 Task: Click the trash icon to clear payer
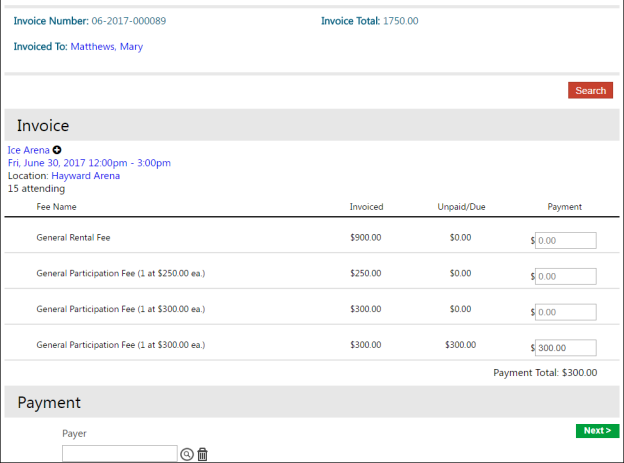point(203,454)
